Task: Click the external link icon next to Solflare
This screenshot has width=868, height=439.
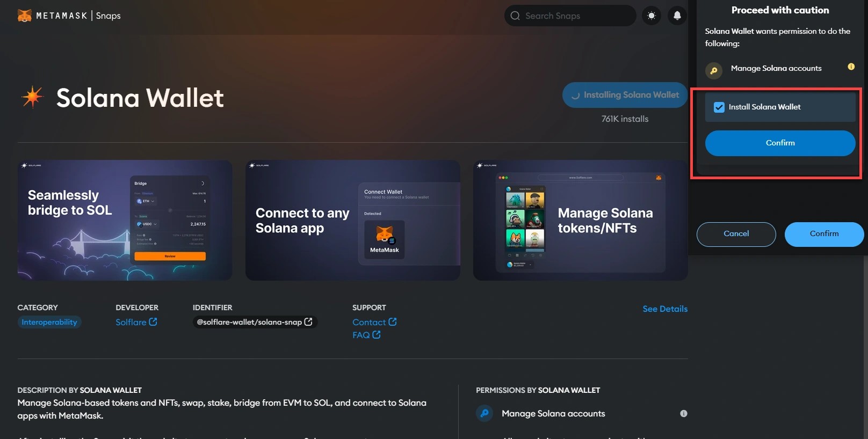Action: (153, 321)
